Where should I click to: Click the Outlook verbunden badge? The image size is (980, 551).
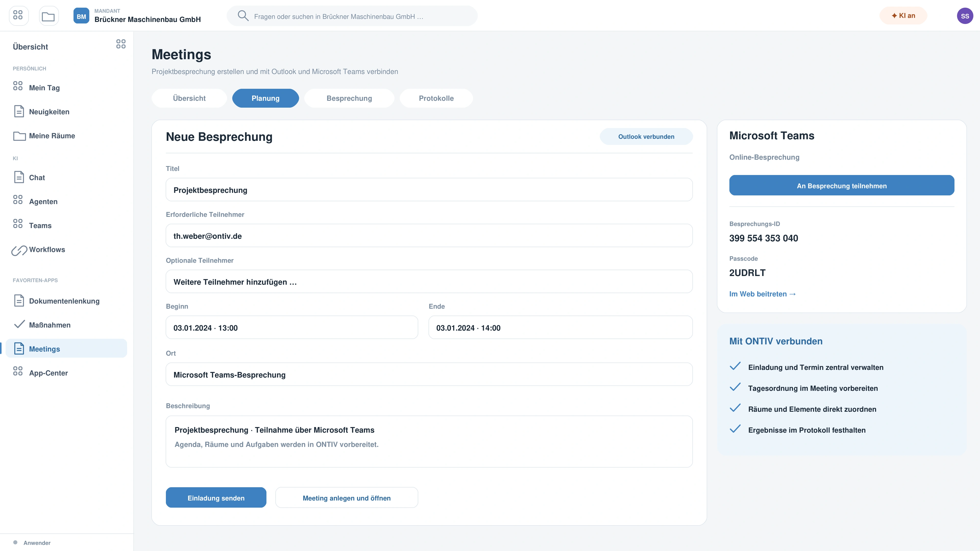[646, 136]
